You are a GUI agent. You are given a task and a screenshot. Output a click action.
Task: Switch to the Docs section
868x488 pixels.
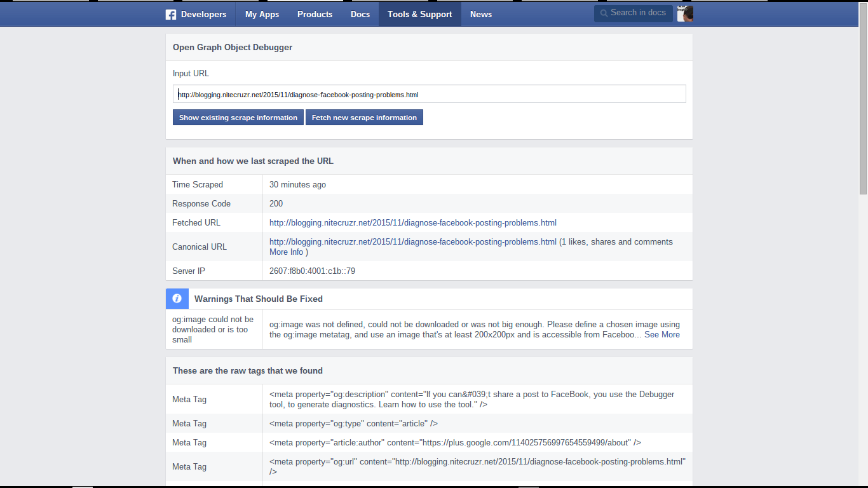[x=360, y=14]
